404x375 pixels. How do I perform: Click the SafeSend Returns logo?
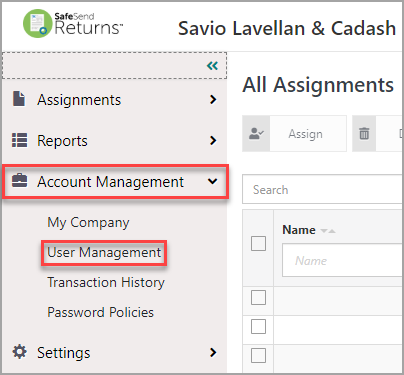pyautogui.click(x=73, y=24)
